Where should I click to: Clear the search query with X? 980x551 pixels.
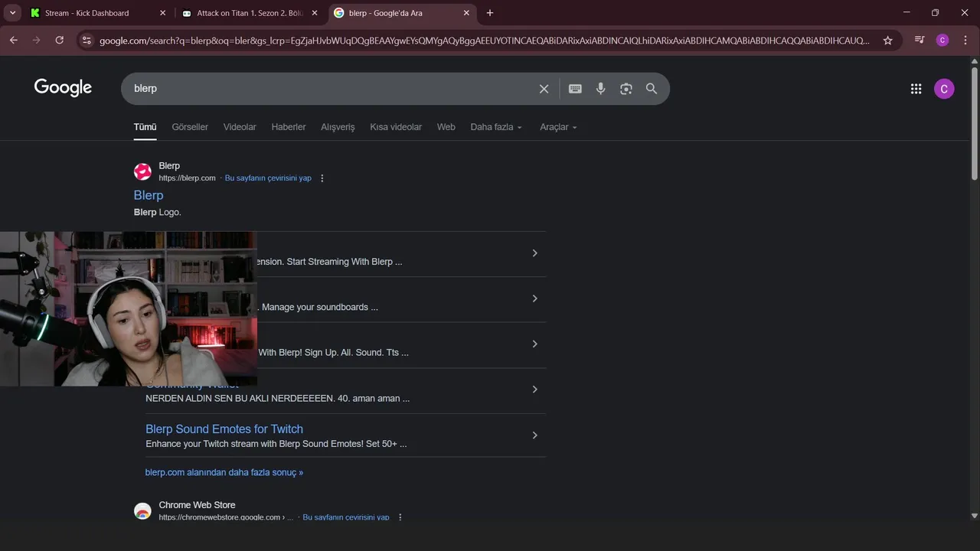coord(544,89)
